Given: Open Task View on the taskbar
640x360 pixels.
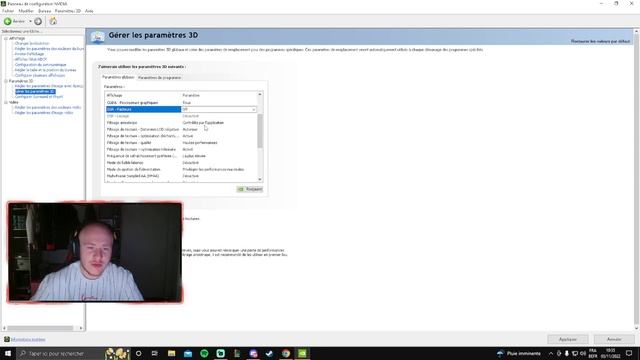Looking at the screenshot, I should click(x=155, y=353).
